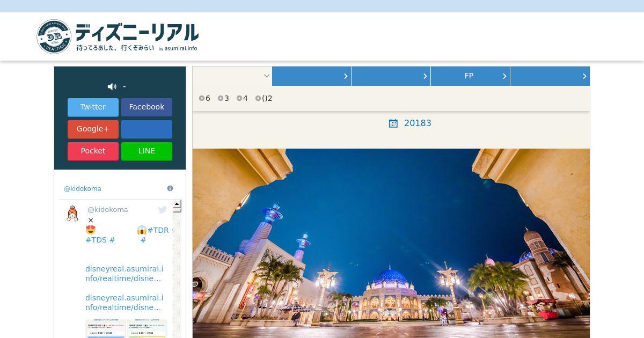Image resolution: width=644 pixels, height=338 pixels.
Task: Click the Twitter bird icon in tweet
Action: (x=162, y=210)
